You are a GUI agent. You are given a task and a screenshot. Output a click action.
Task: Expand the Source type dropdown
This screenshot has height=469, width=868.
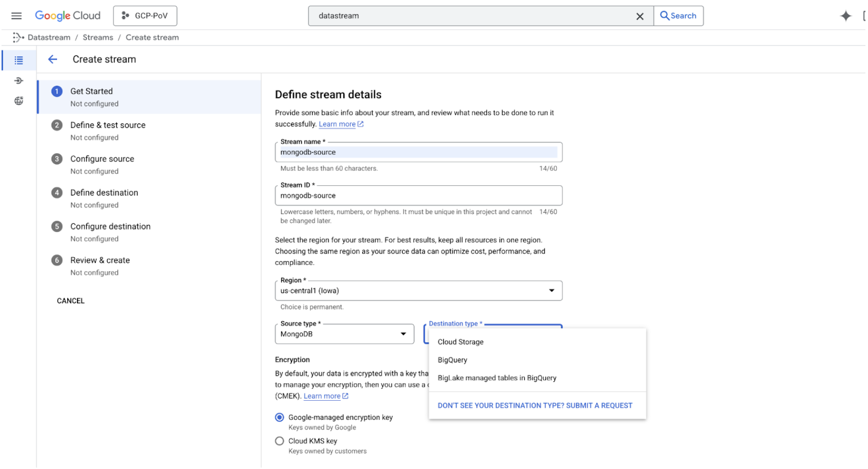point(403,334)
